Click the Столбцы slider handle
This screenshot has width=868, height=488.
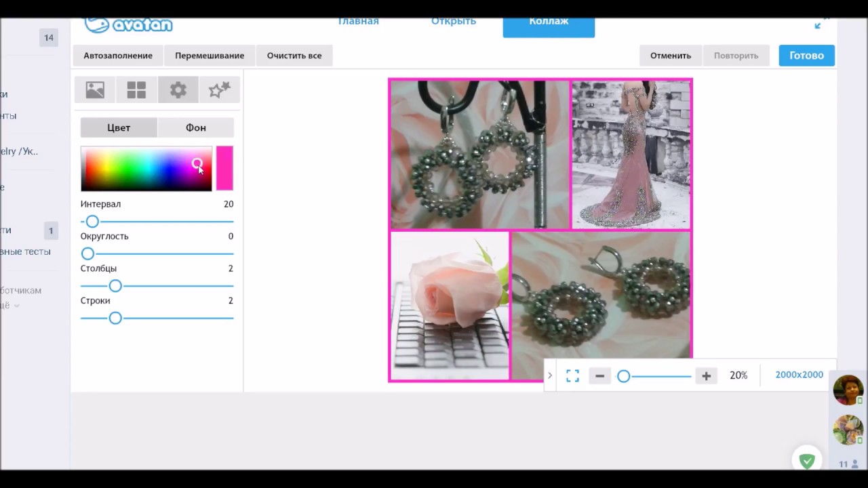point(115,286)
